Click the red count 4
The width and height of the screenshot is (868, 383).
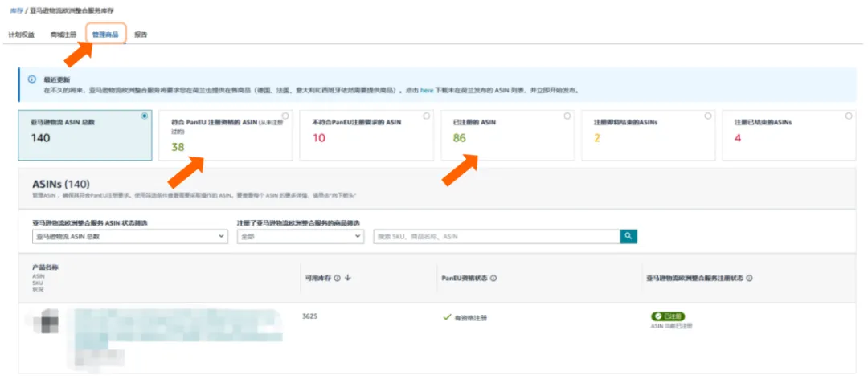(x=738, y=137)
